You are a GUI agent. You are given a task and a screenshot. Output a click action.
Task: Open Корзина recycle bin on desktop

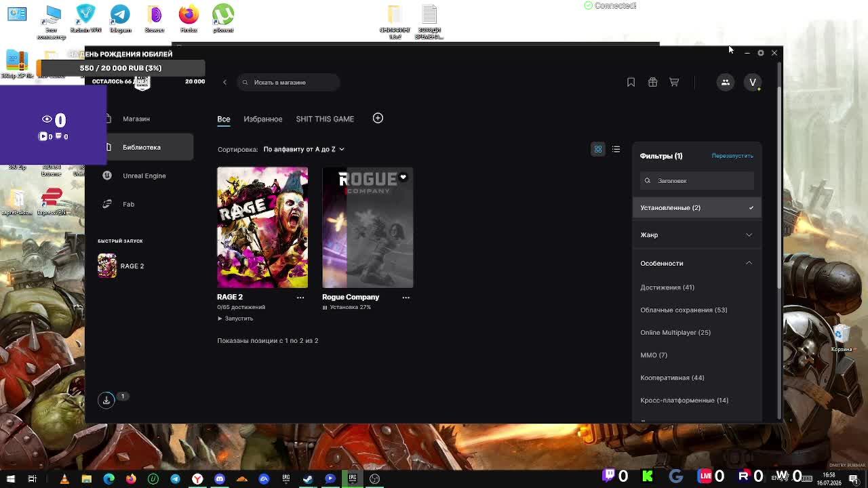841,338
